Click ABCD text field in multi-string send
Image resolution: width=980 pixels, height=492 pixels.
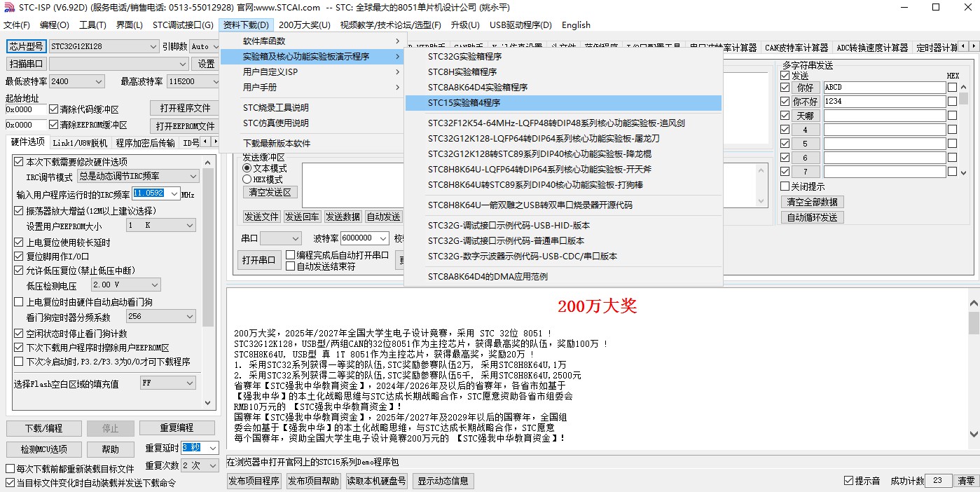coord(884,88)
